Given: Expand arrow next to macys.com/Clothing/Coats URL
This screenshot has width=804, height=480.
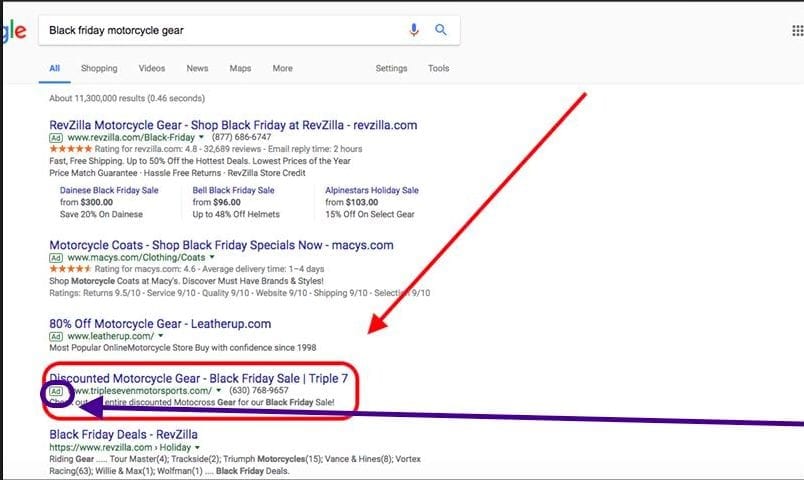Looking at the screenshot, I should [212, 257].
